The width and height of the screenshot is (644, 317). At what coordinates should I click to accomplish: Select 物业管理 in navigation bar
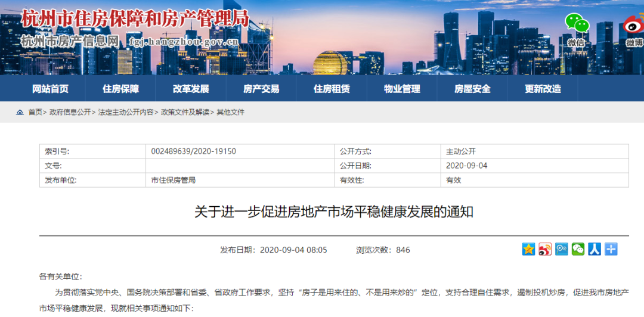pos(402,89)
